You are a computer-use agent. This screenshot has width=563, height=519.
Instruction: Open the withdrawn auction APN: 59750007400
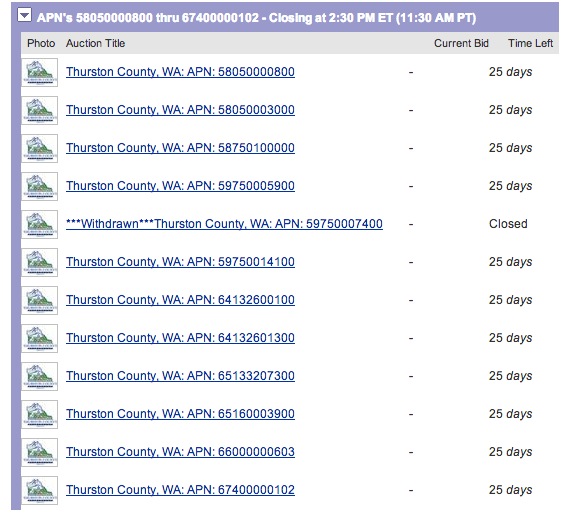coord(224,224)
